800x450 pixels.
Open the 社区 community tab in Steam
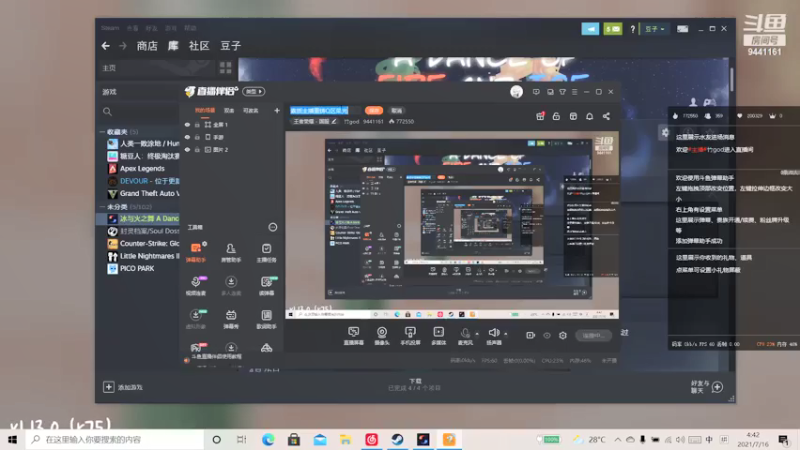[x=199, y=46]
